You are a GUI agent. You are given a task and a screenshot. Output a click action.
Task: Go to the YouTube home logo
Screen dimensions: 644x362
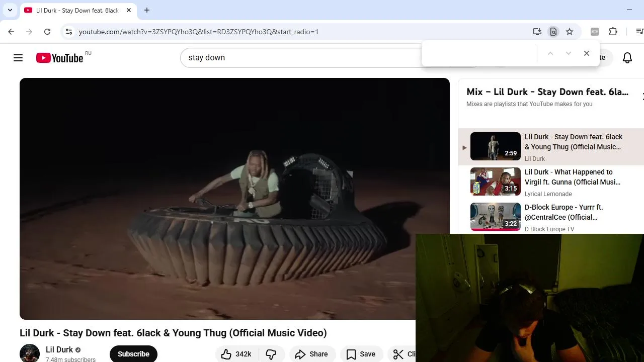pos(59,58)
